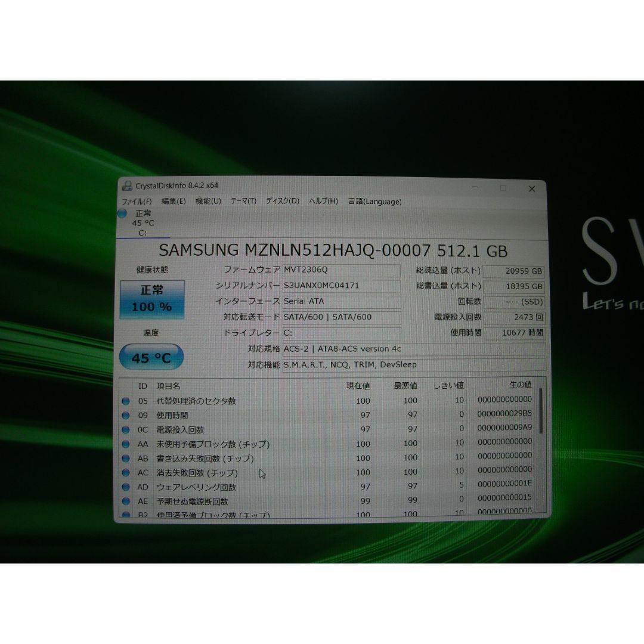Screen dimensions: 644x644
Task: Click total host writes value 18395 GB
Action: (514, 286)
